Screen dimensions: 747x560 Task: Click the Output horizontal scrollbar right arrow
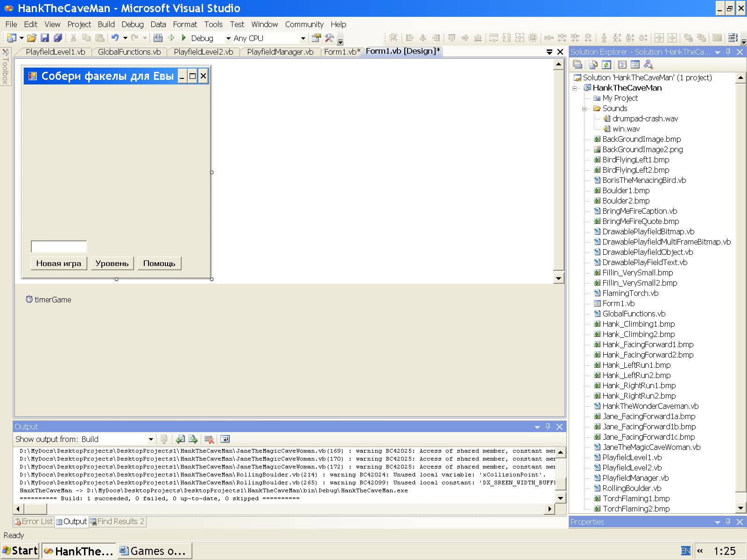click(x=550, y=509)
